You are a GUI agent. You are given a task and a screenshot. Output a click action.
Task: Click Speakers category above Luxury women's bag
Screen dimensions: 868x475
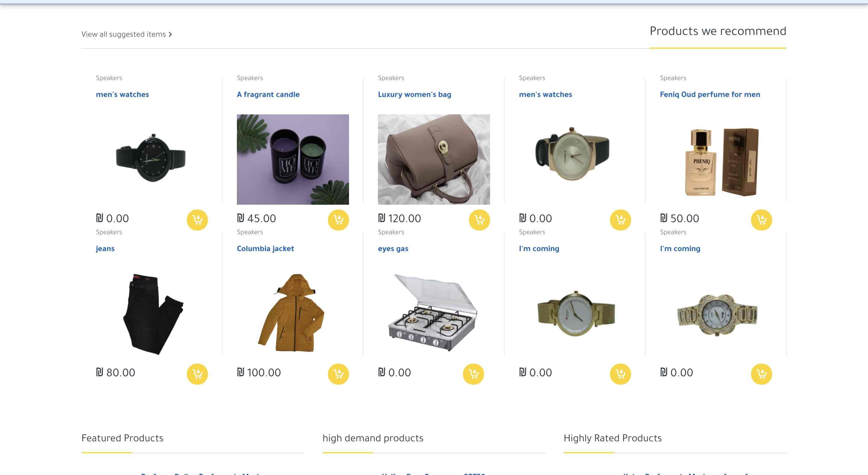coord(391,78)
